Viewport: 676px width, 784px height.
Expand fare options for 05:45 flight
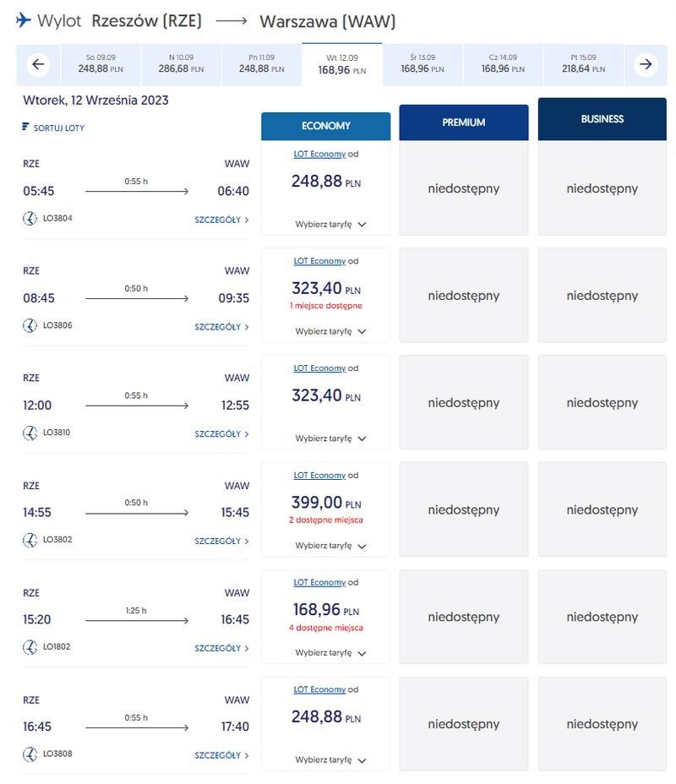pyautogui.click(x=330, y=225)
